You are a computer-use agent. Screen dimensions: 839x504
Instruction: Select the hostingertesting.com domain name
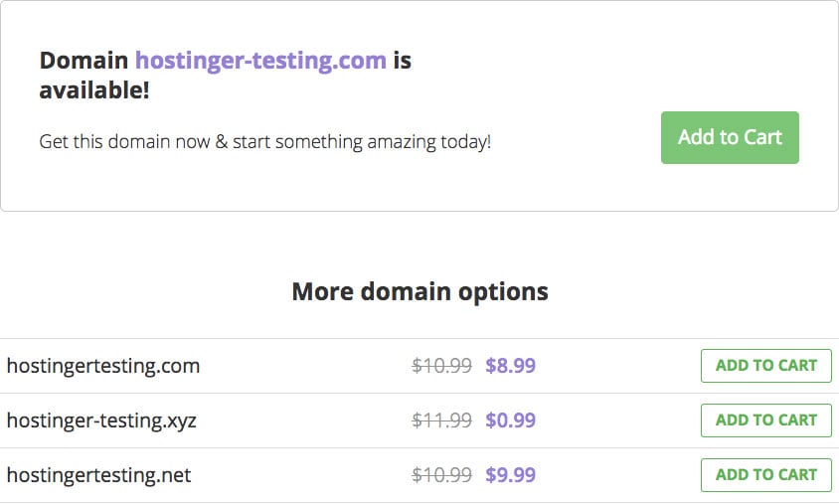coord(103,366)
